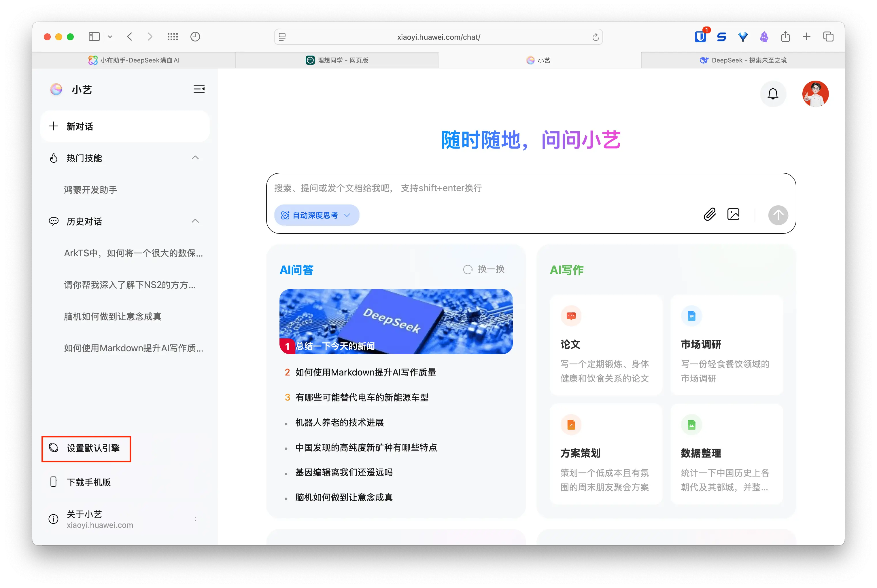Open the 自动深度思考 mode dropdown
The height and width of the screenshot is (588, 877).
(316, 215)
